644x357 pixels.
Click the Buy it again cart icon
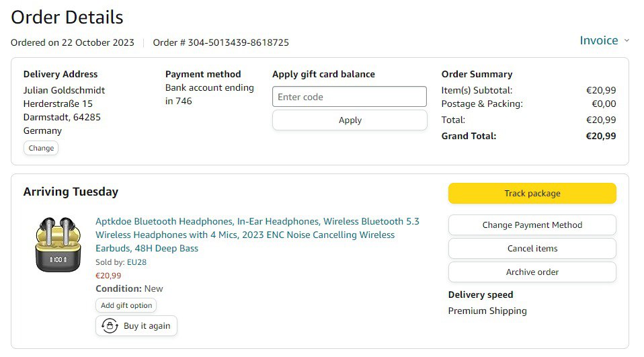click(110, 326)
